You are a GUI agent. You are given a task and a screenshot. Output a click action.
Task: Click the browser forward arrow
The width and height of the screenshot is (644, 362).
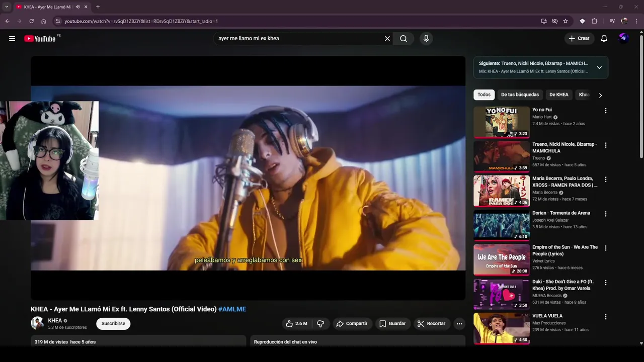click(19, 21)
